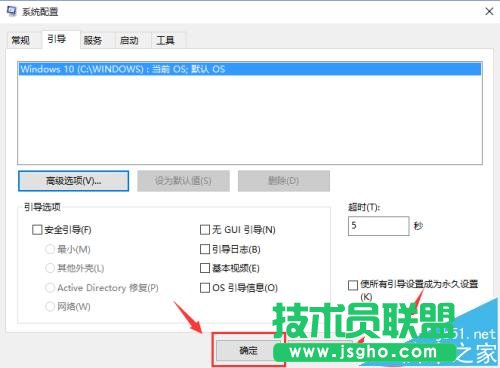Image resolution: width=500 pixels, height=368 pixels.
Task: Select the 最小(M) radio option
Action: (x=50, y=249)
